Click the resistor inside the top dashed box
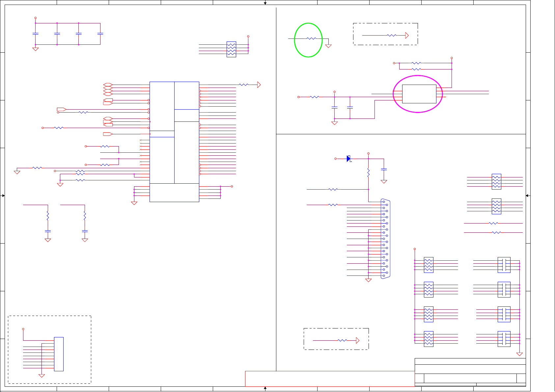Image resolution: width=555 pixels, height=392 pixels. [392, 35]
